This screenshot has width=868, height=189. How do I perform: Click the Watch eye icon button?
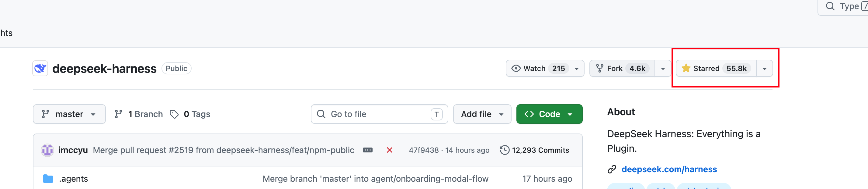click(x=516, y=69)
